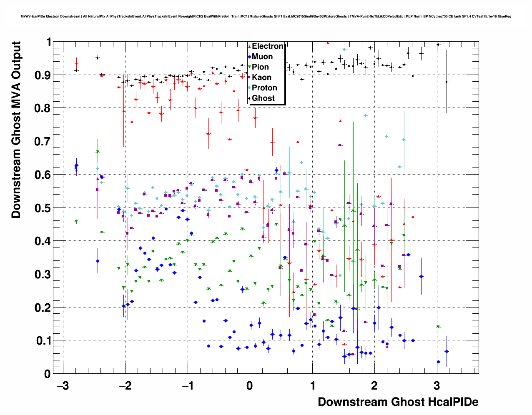This screenshot has height=415, width=532.
Task: Select the Ghost legend entry text
Action: pyautogui.click(x=263, y=98)
